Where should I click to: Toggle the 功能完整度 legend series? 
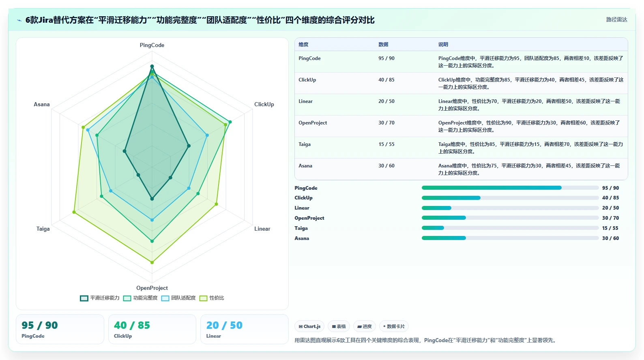coord(140,298)
